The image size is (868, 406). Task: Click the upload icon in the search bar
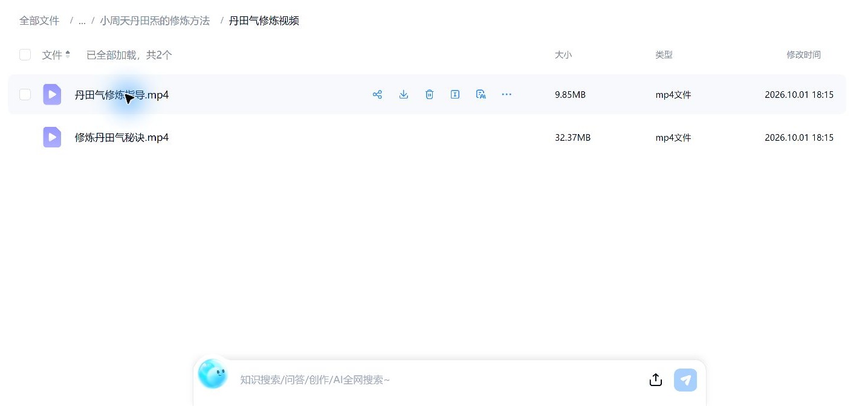(656, 379)
